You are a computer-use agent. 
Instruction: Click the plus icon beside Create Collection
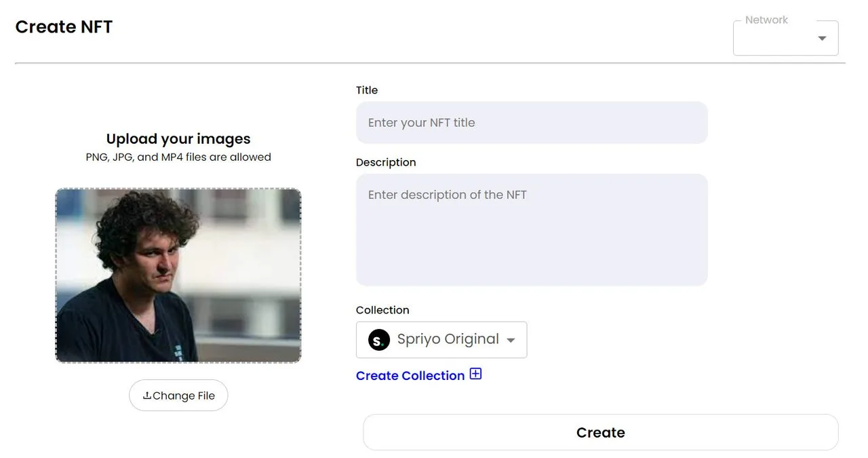click(x=476, y=374)
